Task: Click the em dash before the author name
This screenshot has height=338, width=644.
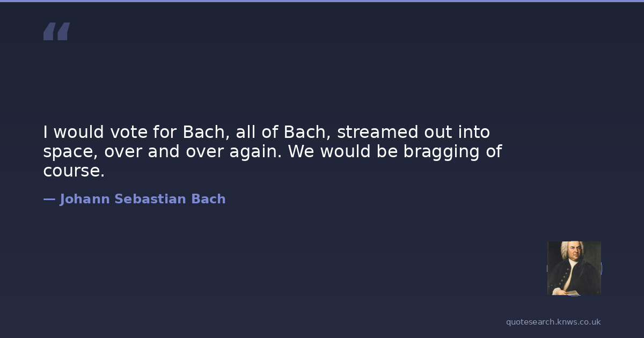Action: pos(49,199)
